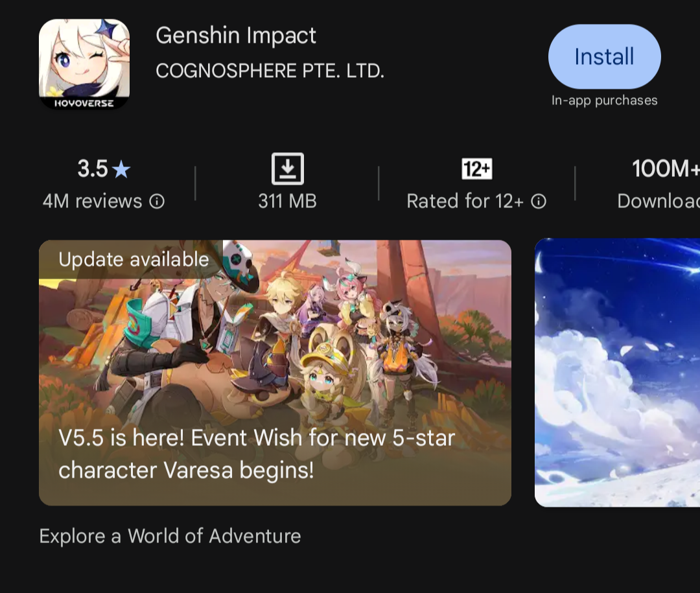Viewport: 700px width, 593px height.
Task: Click the download size icon above 311 MB
Action: click(288, 169)
